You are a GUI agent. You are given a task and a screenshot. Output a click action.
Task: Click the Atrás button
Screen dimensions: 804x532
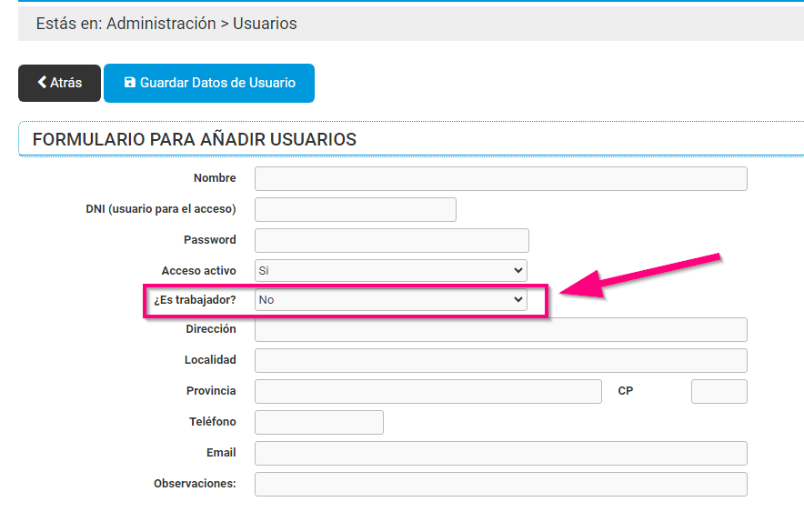coord(59,83)
